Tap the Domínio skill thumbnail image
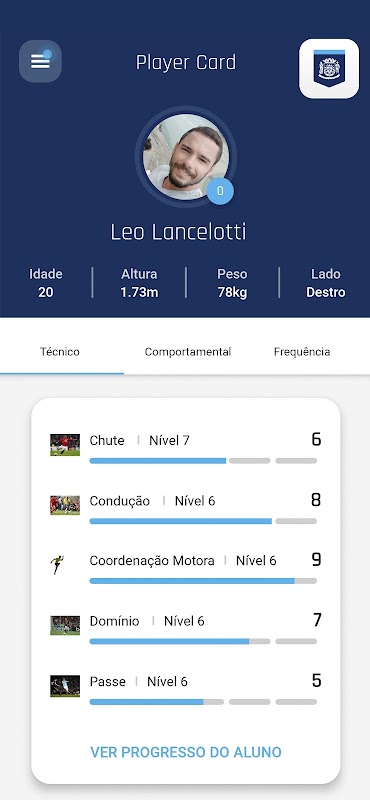The width and height of the screenshot is (370, 800). point(65,626)
